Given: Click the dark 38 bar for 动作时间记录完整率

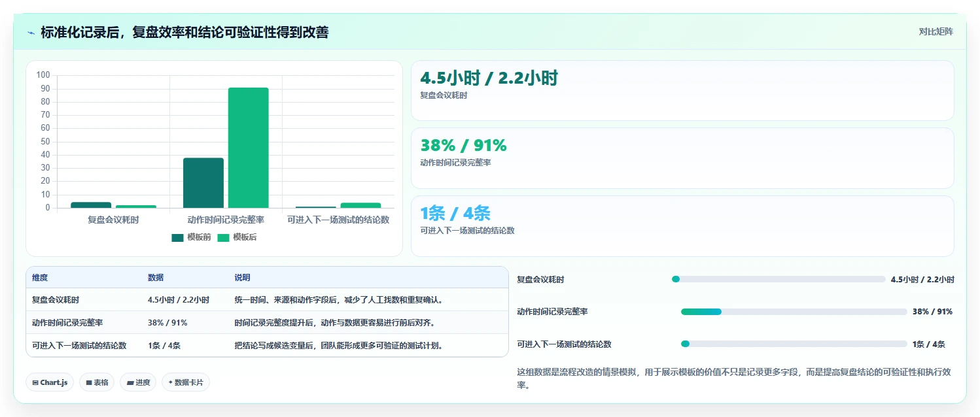Looking at the screenshot, I should [203, 183].
